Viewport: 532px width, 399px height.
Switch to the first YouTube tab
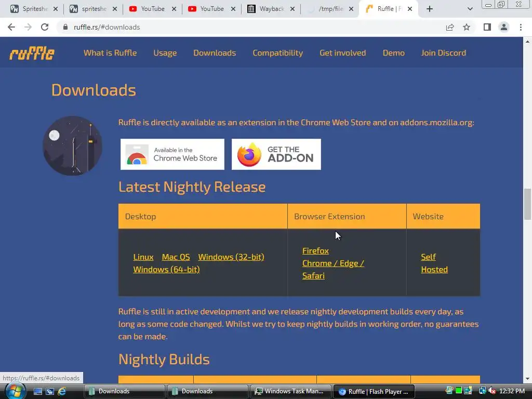click(x=148, y=9)
